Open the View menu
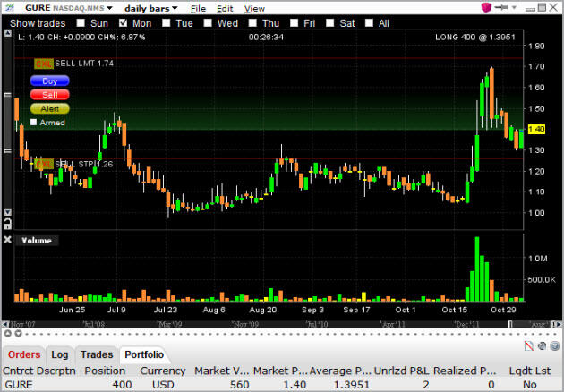This screenshot has height=392, width=564. 254,8
